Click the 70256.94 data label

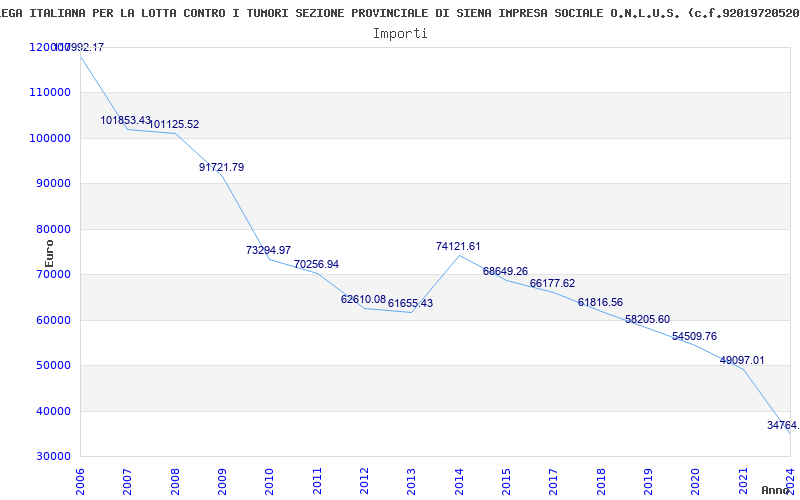tap(316, 264)
